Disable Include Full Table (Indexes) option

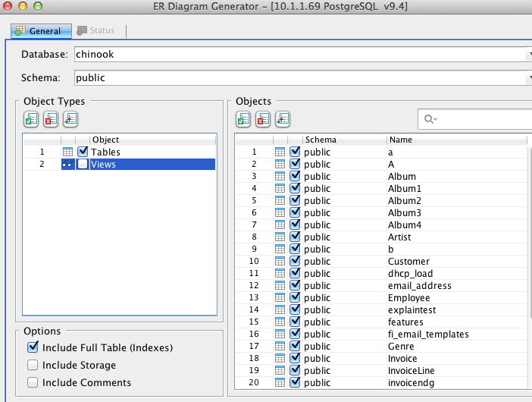pos(33,347)
